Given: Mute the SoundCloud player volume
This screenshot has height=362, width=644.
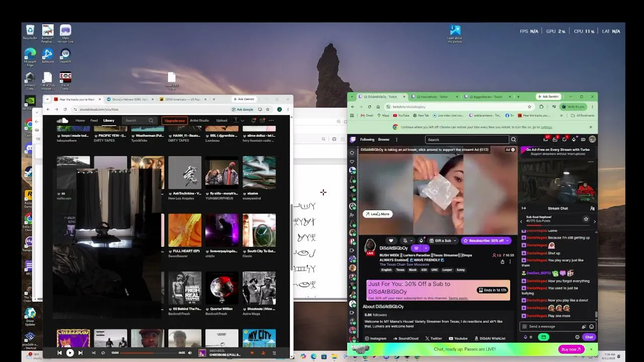Looking at the screenshot, I should tap(190, 353).
